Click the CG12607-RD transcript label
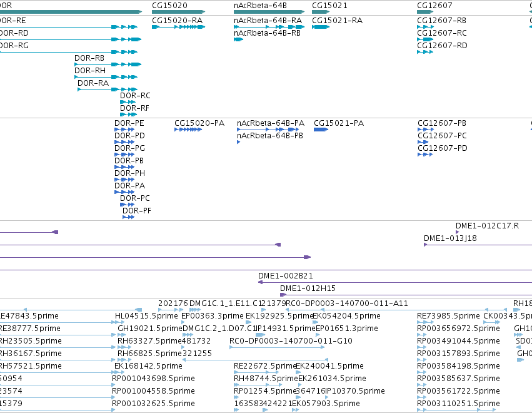 [x=442, y=46]
